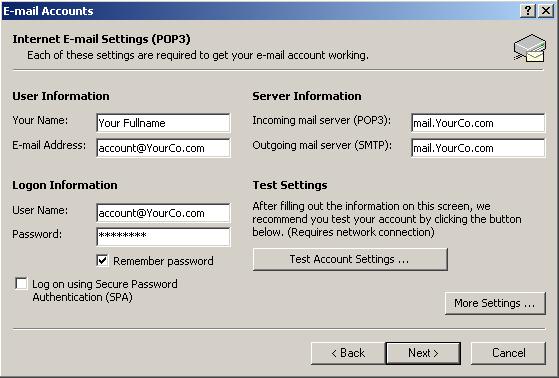The image size is (559, 378).
Task: Run Test Account Settings
Action: point(350,259)
